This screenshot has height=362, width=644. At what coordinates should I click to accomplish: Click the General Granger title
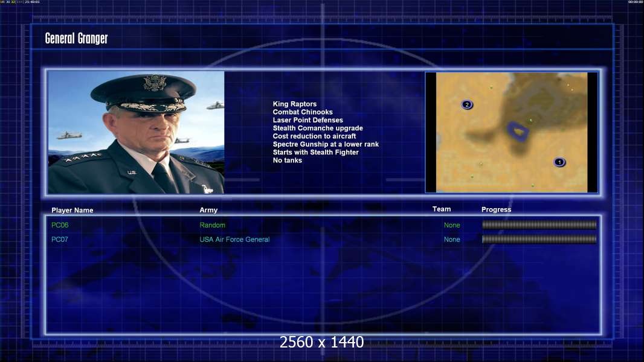76,38
